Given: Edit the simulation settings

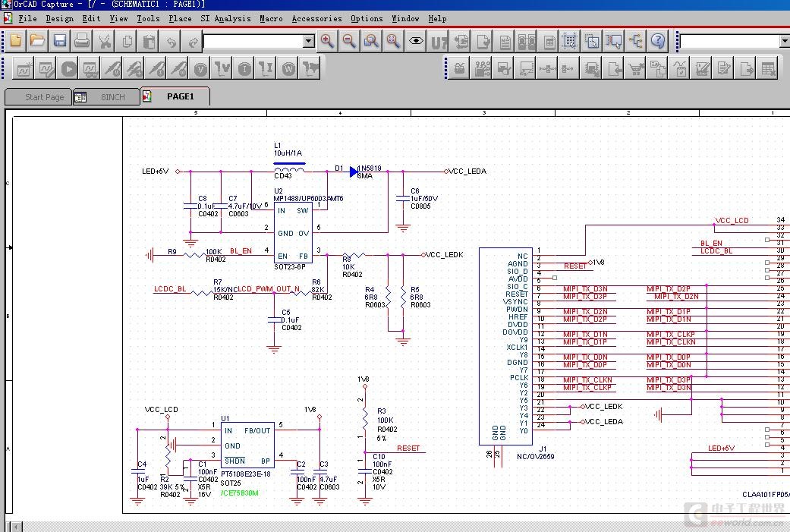Looking at the screenshot, I should [46, 68].
